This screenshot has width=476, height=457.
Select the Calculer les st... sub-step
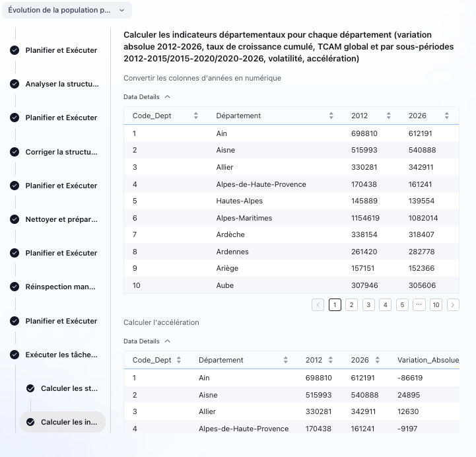(69, 388)
